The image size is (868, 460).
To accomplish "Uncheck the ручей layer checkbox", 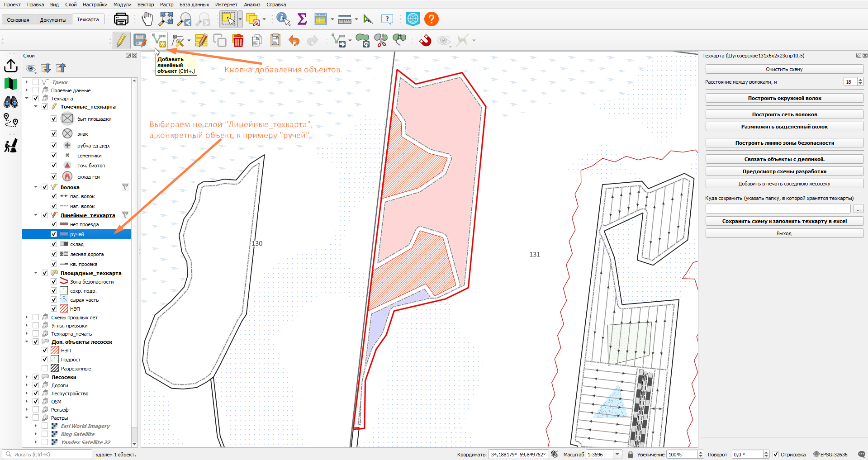I will pos(54,234).
